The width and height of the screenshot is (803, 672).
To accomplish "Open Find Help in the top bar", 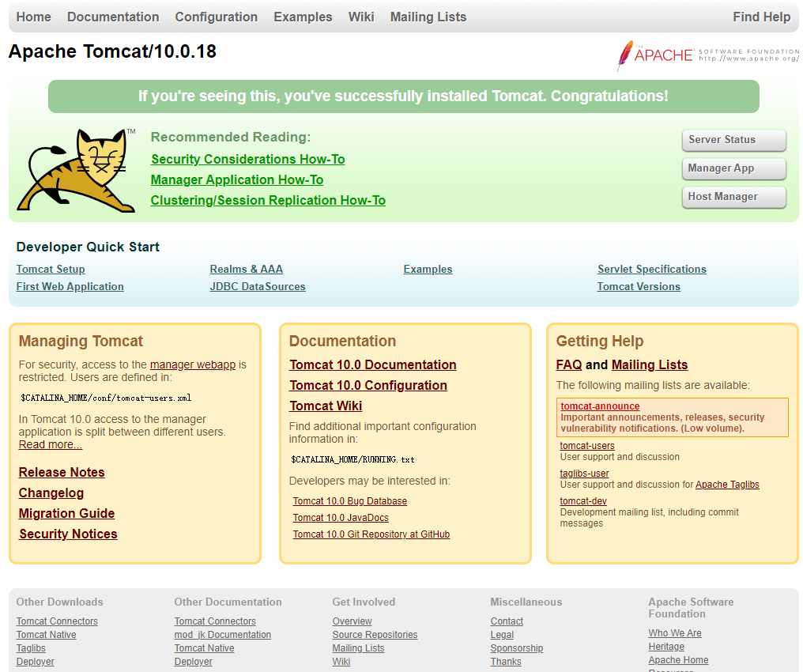I will coord(761,17).
